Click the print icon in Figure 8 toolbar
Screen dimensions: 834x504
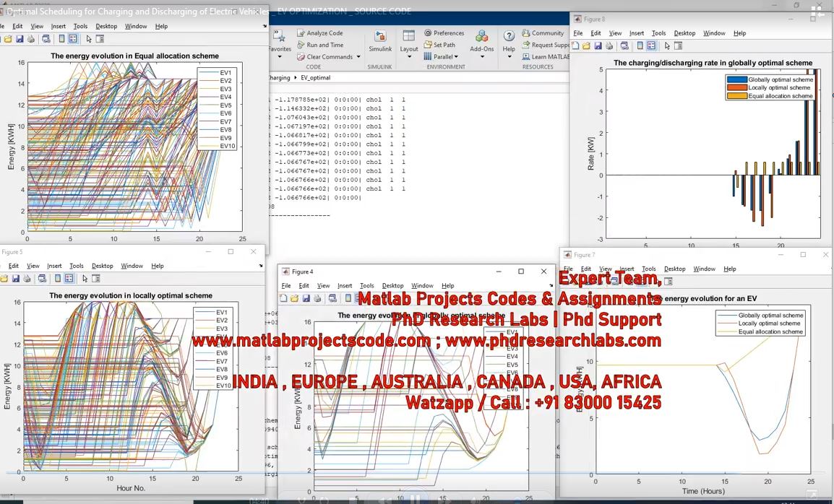click(609, 45)
